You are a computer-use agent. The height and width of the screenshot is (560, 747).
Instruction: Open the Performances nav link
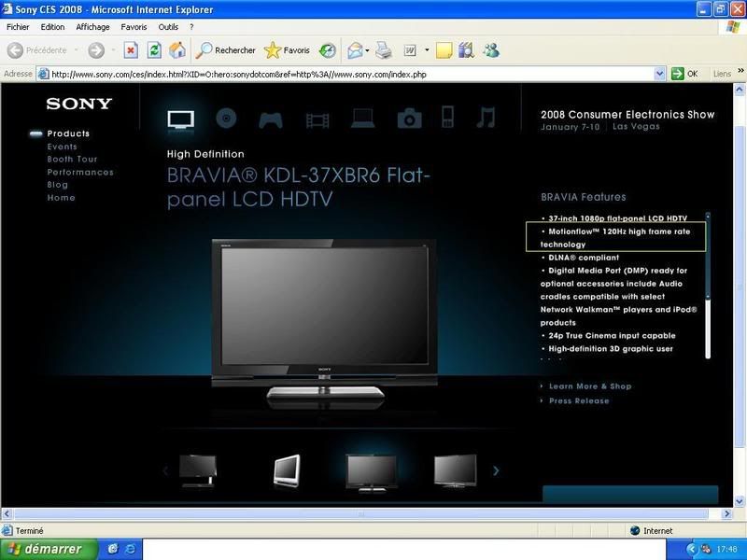[80, 173]
